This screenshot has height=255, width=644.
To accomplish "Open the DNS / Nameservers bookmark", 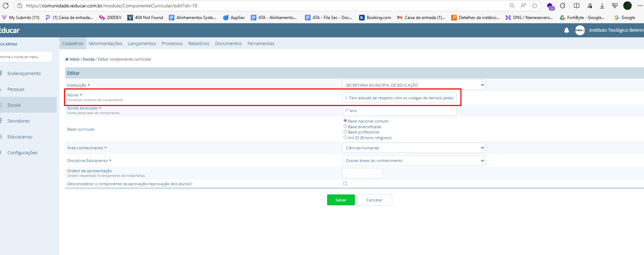I will [529, 18].
